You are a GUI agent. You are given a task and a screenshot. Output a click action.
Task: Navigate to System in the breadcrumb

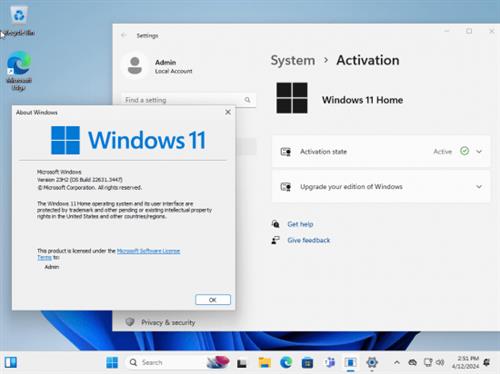pyautogui.click(x=293, y=60)
